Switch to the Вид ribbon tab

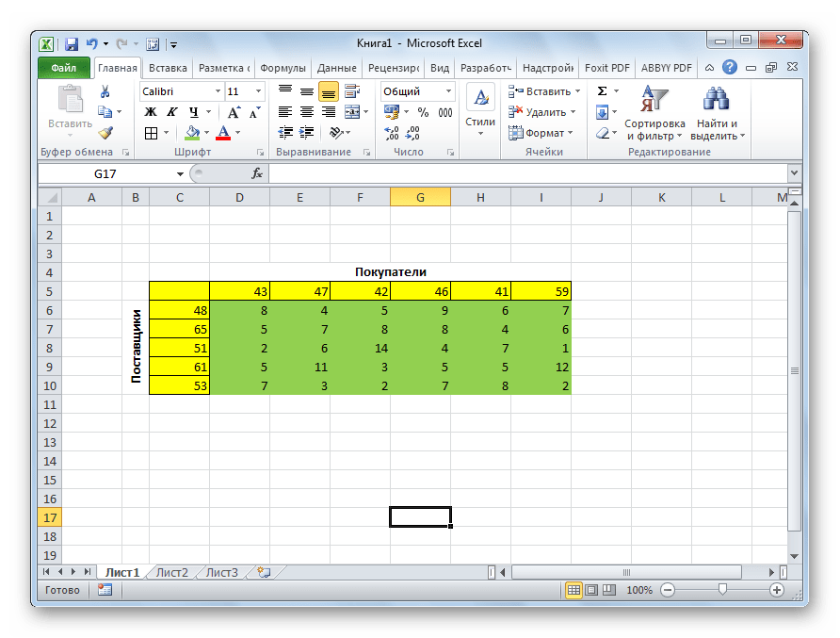tap(440, 68)
